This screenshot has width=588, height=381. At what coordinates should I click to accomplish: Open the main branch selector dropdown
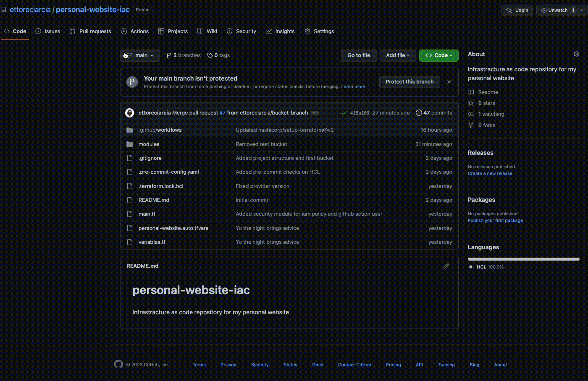pyautogui.click(x=140, y=55)
